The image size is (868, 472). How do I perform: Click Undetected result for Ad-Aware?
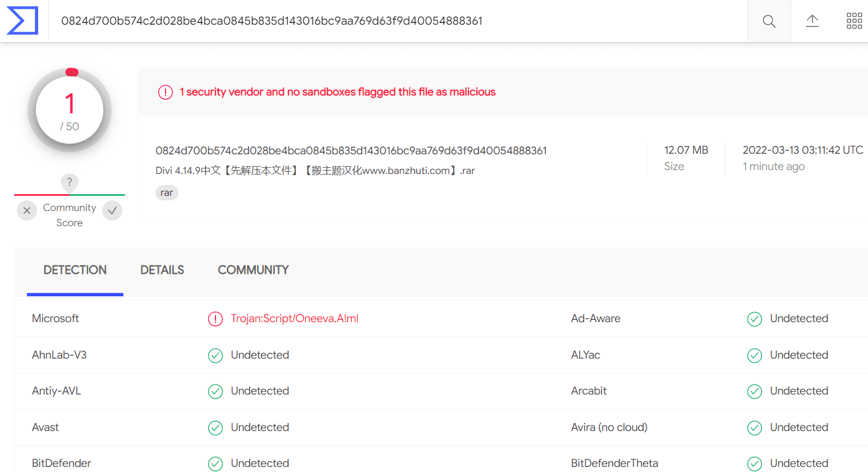tap(800, 318)
